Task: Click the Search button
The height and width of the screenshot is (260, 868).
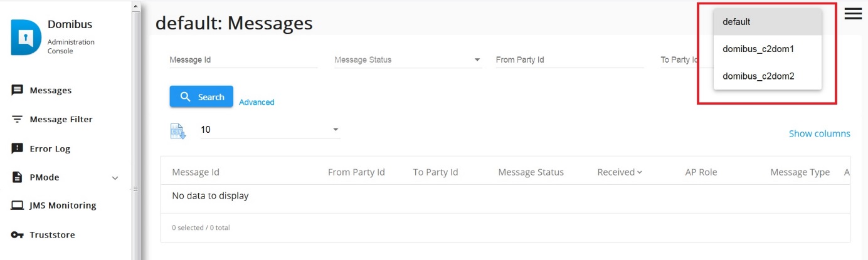Action: (201, 97)
